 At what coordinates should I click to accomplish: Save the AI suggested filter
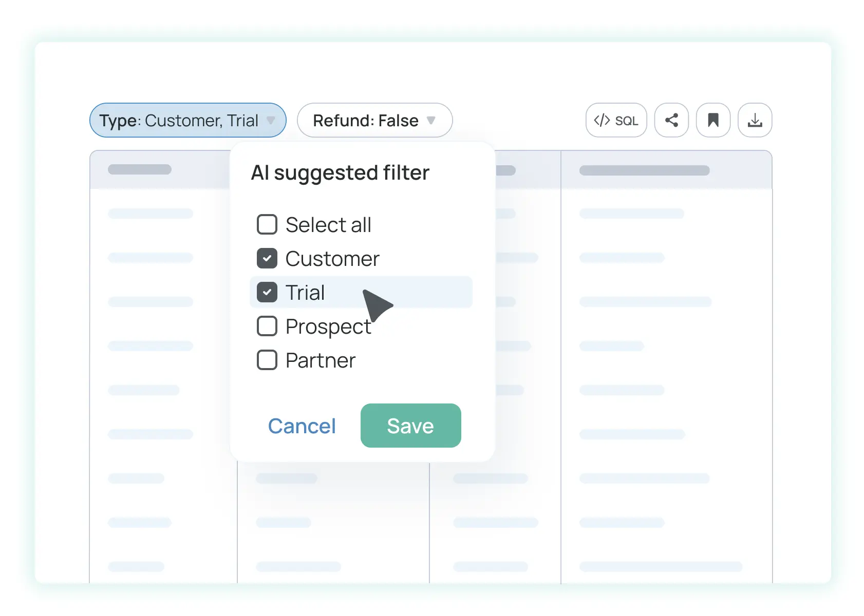[410, 426]
